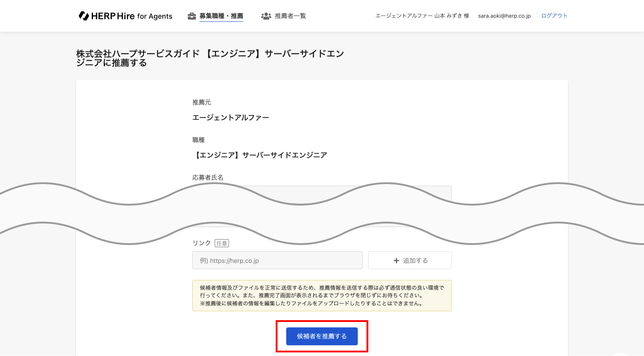Open the 推薦者一覧 tab
The height and width of the screenshot is (356, 644).
[291, 16]
